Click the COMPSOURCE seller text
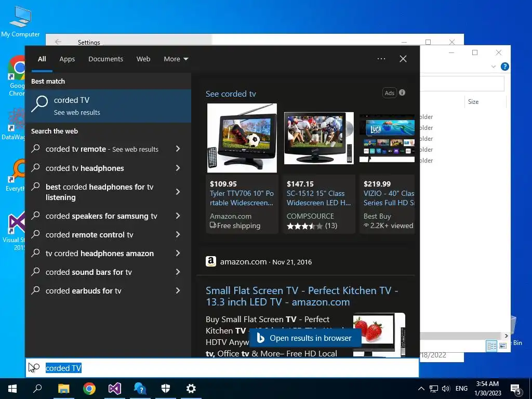 310,216
